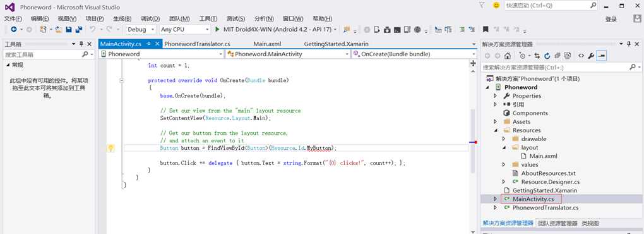Open the Debug configuration dropdown
The image size is (644, 234).
(x=152, y=30)
